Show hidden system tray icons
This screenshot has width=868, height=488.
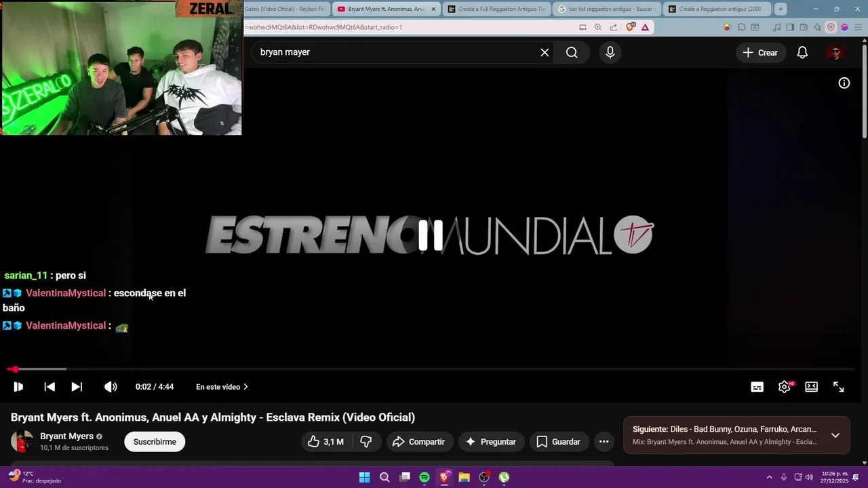pos(769,477)
